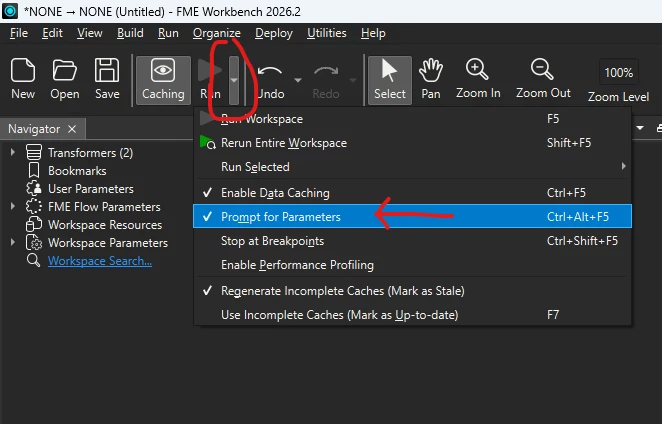Open the Workspace Search link

pyautogui.click(x=100, y=261)
